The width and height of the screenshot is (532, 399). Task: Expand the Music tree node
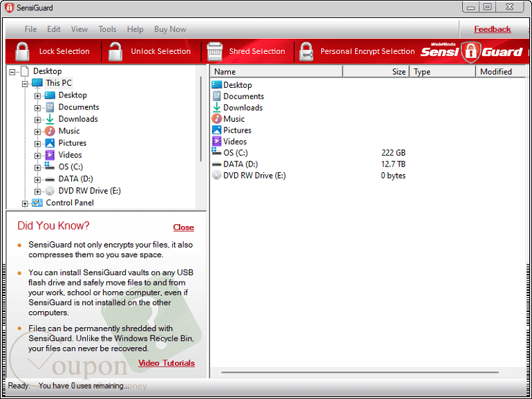tap(38, 132)
